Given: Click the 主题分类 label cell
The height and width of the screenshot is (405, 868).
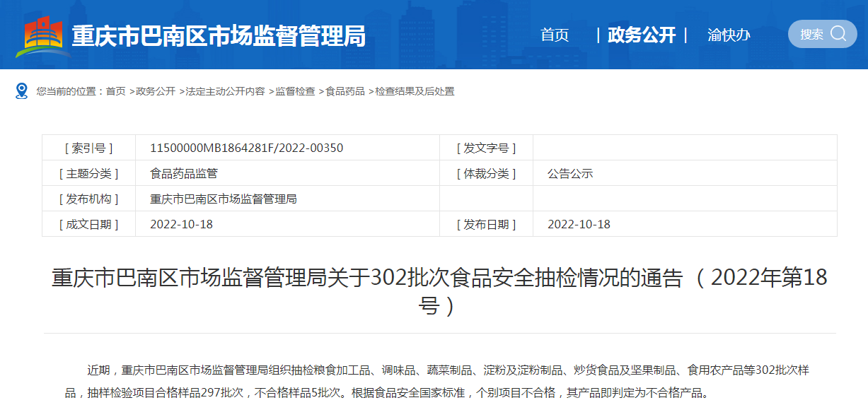Looking at the screenshot, I should click(x=89, y=173).
